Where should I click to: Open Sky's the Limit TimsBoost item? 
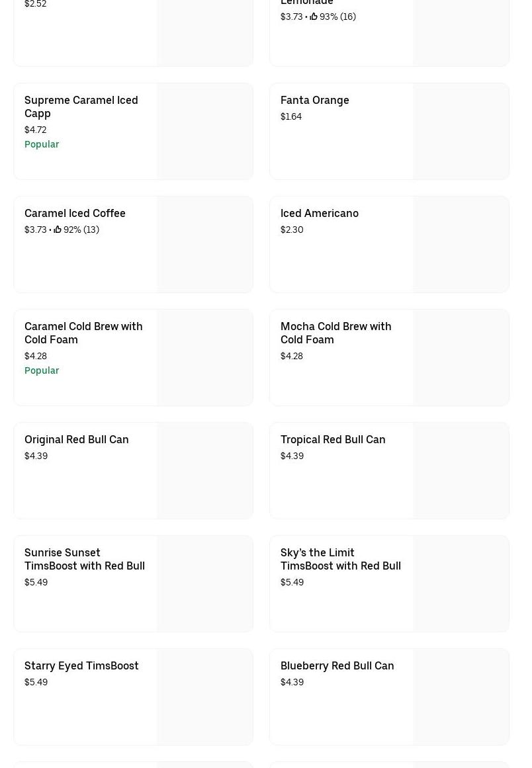pos(340,559)
